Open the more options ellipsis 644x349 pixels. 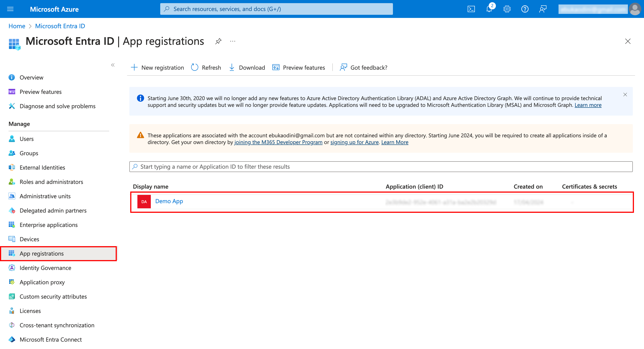(x=233, y=41)
